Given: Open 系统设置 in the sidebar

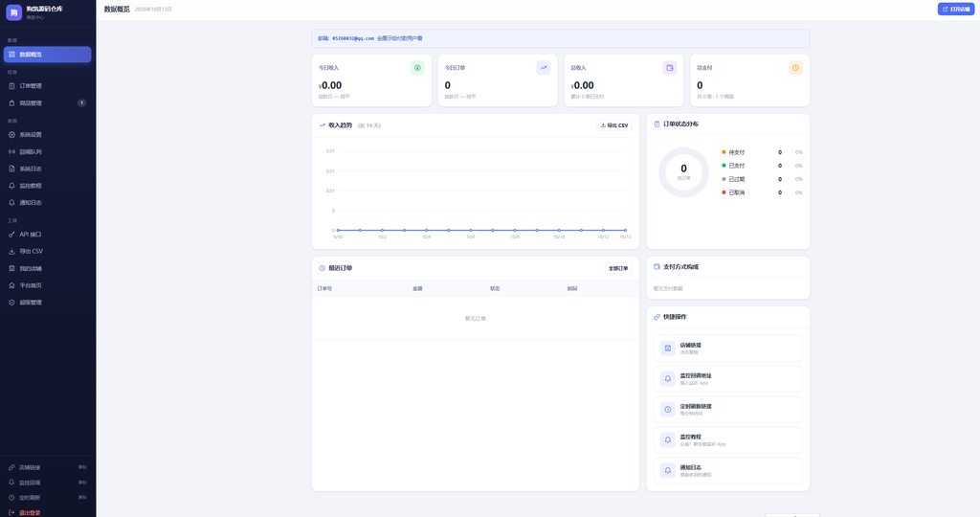Looking at the screenshot, I should tap(48, 134).
